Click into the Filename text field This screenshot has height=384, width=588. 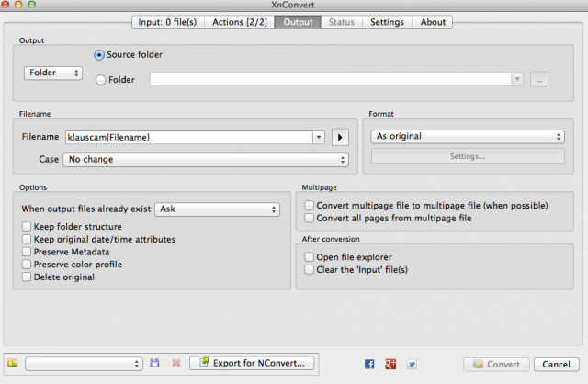coord(189,137)
